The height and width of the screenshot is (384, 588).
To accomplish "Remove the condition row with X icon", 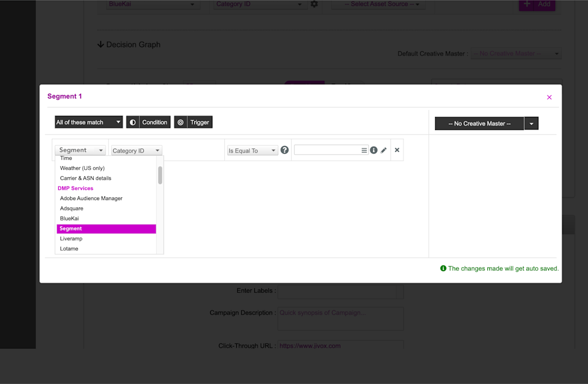I will 397,150.
